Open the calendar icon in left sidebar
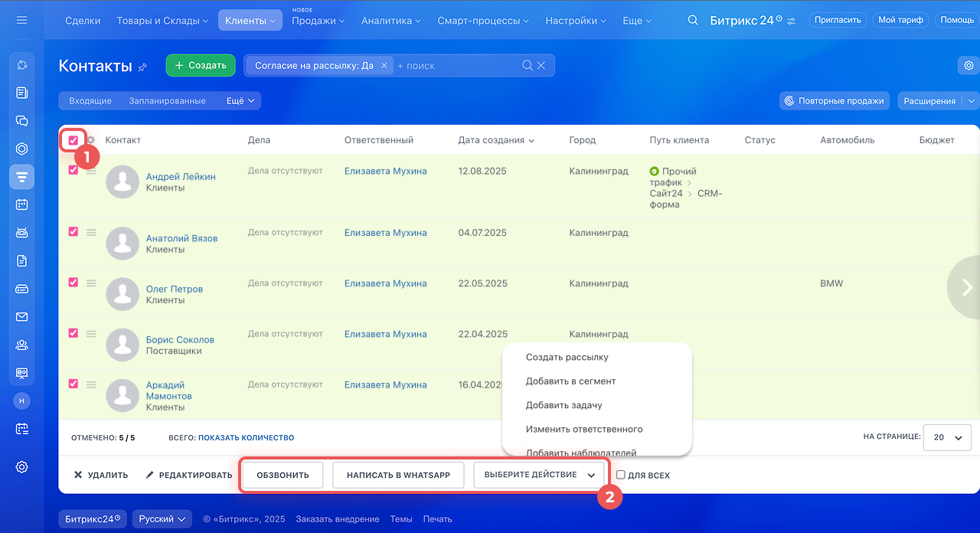This screenshot has height=533, width=980. click(21, 204)
